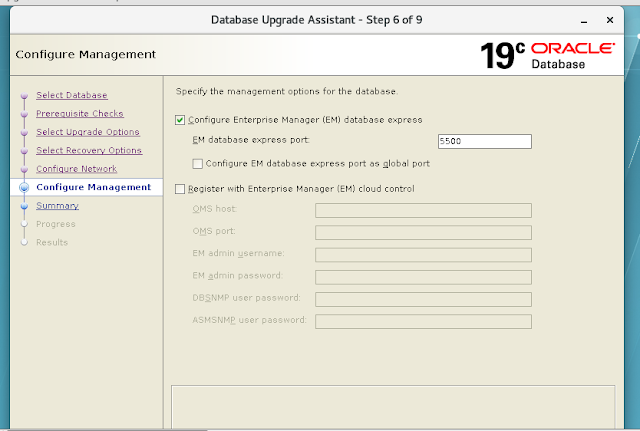Viewport: 640px width, 431px height.
Task: Open the Prerequisite Checks step
Action: click(x=80, y=113)
